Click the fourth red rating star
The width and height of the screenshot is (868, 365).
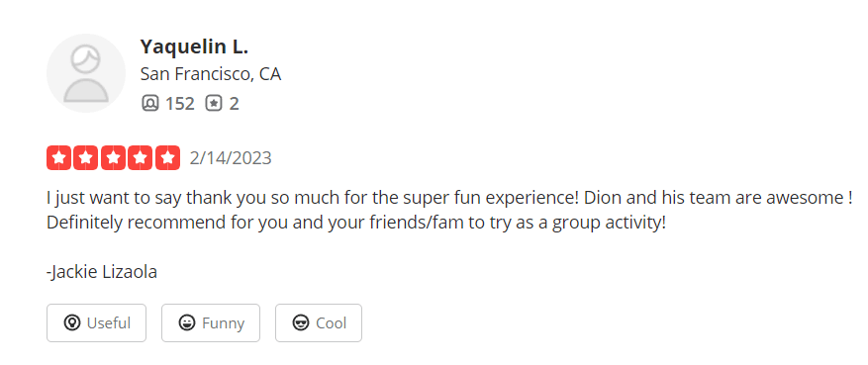141,158
